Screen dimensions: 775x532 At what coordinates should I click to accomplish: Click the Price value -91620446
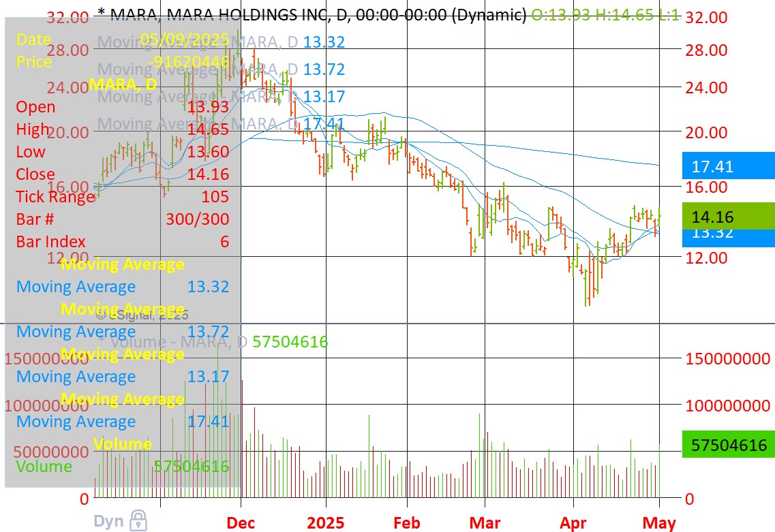point(189,61)
